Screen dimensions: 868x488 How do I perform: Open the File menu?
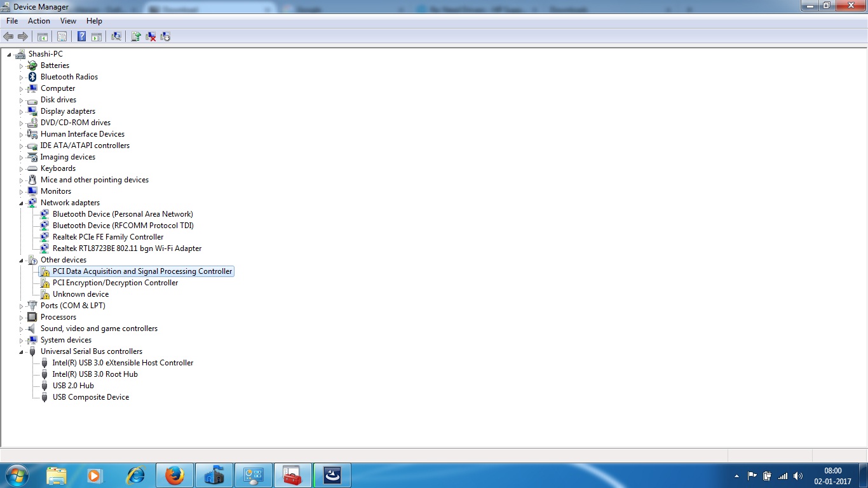tap(12, 21)
